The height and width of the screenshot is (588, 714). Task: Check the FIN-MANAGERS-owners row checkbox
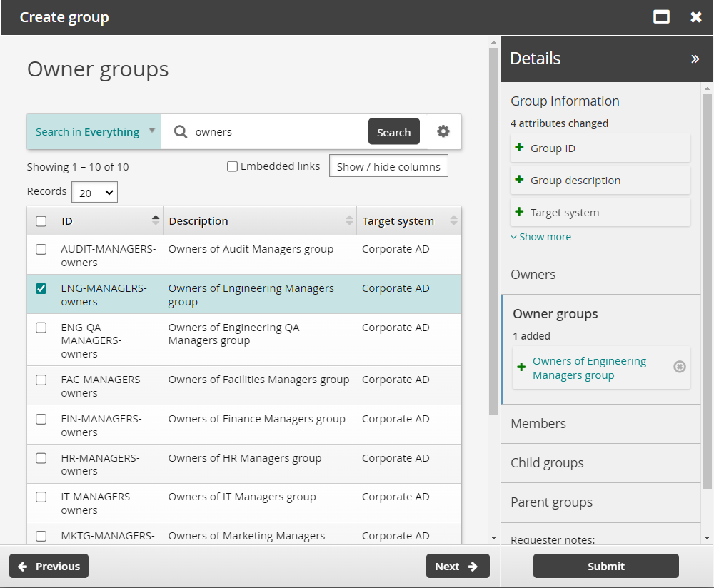[41, 419]
